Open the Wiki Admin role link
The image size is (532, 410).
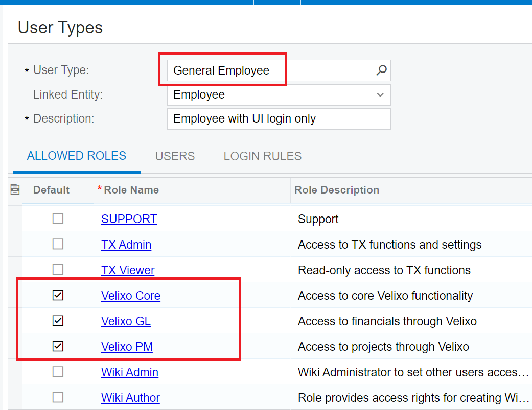[130, 372]
